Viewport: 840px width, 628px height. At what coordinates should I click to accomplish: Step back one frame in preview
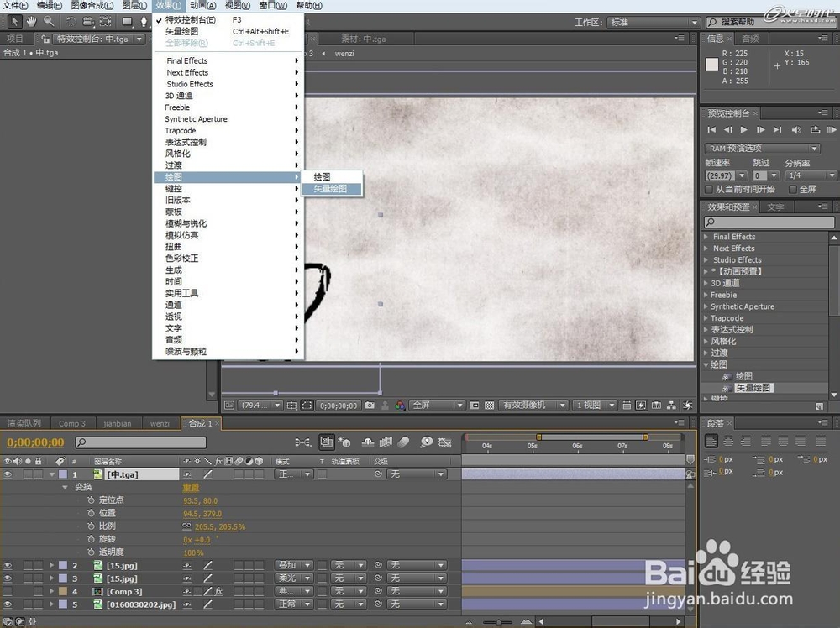727,129
